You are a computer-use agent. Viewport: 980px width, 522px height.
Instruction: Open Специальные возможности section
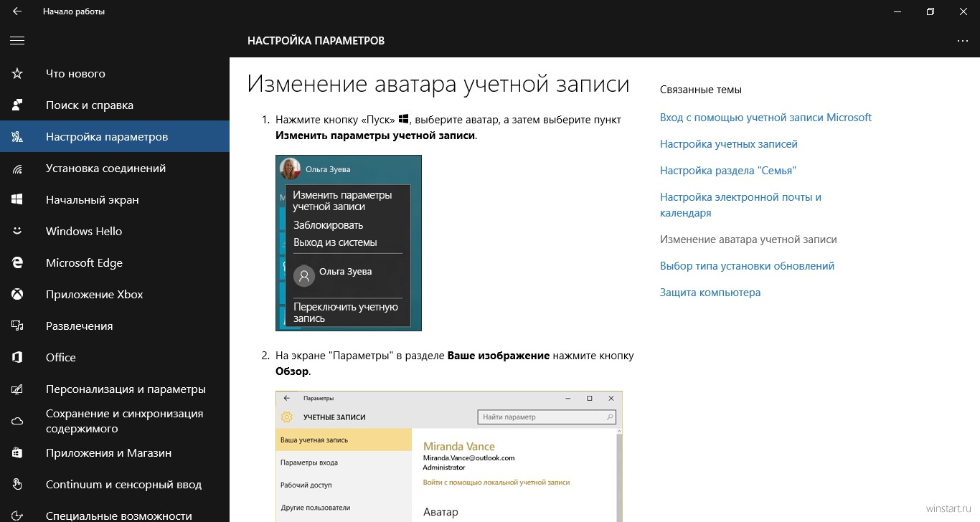[115, 512]
